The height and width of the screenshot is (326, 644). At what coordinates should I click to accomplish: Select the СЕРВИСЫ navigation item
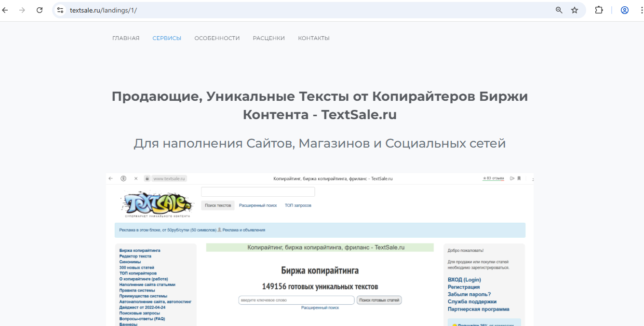(167, 38)
